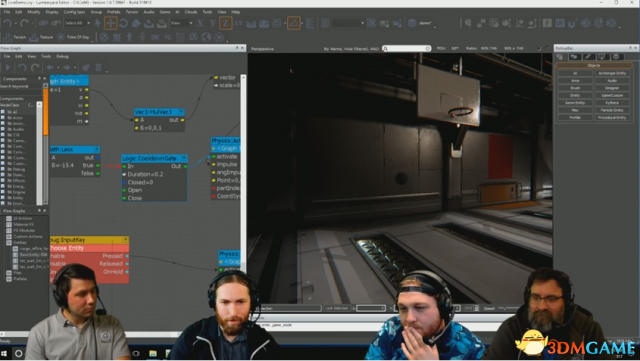640x361 pixels.
Task: Click the orange Flow Graph vertical scrollbar
Action: point(46,111)
